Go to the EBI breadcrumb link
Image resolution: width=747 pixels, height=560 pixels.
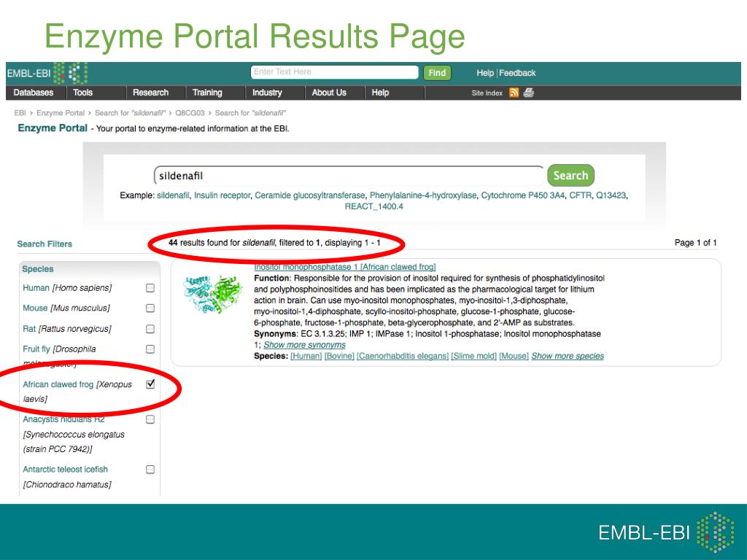tap(20, 113)
